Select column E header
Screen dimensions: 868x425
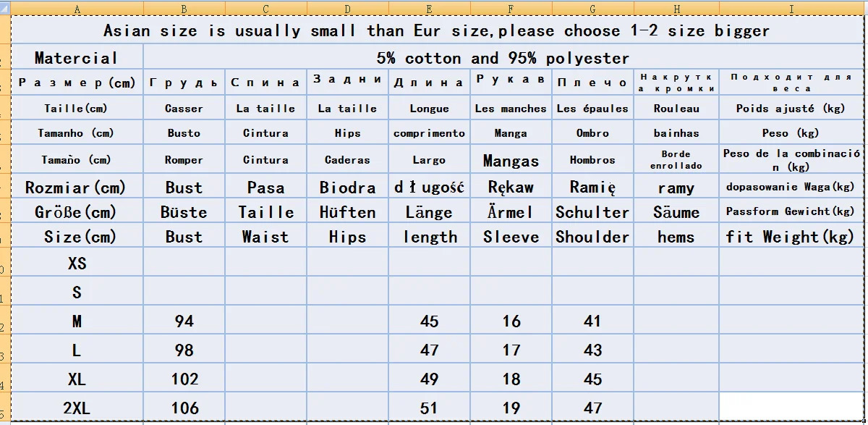pyautogui.click(x=429, y=9)
